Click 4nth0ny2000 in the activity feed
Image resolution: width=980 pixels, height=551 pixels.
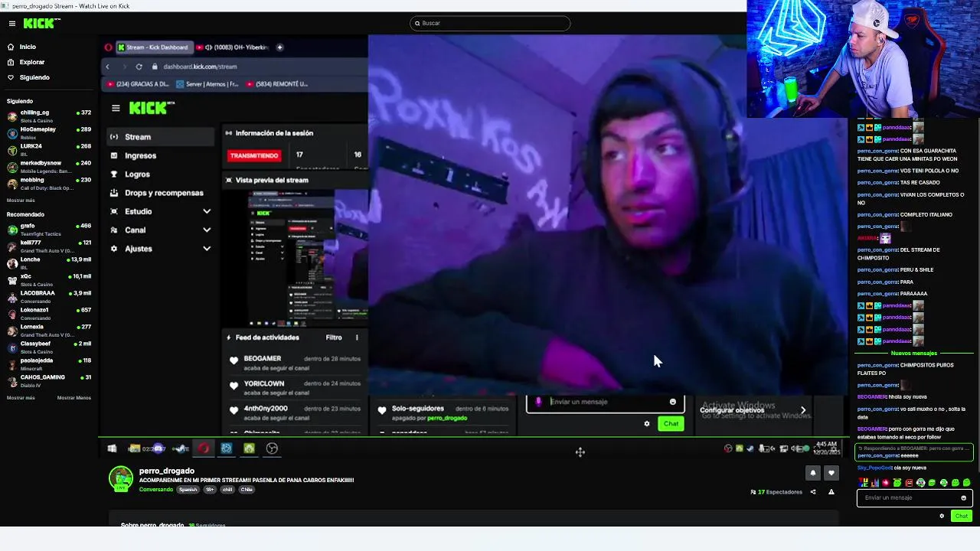pos(266,409)
